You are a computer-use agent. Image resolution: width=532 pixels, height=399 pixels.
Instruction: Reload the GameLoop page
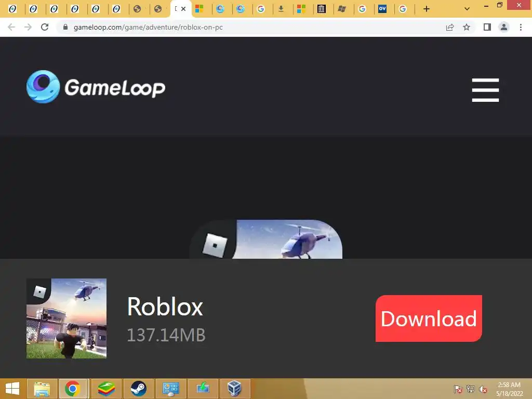coord(45,27)
